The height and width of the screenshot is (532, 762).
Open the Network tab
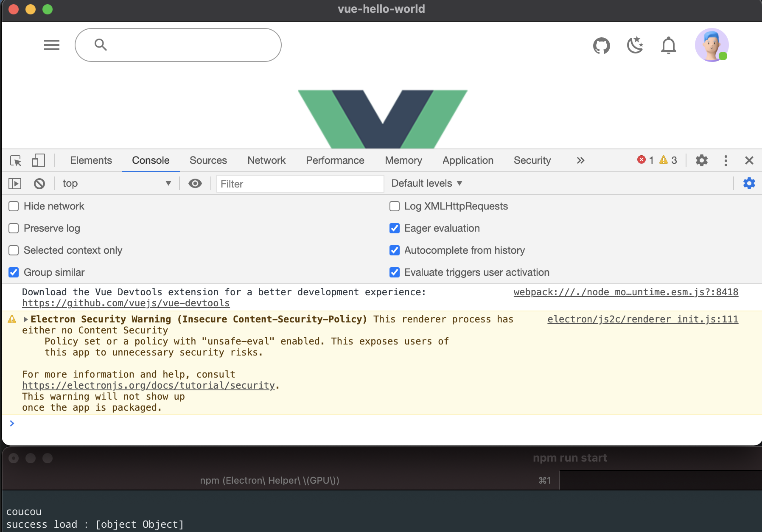(266, 160)
